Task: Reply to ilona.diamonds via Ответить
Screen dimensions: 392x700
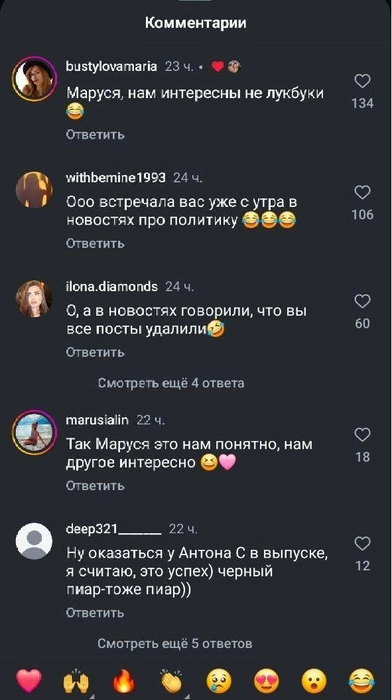Action: (x=95, y=352)
